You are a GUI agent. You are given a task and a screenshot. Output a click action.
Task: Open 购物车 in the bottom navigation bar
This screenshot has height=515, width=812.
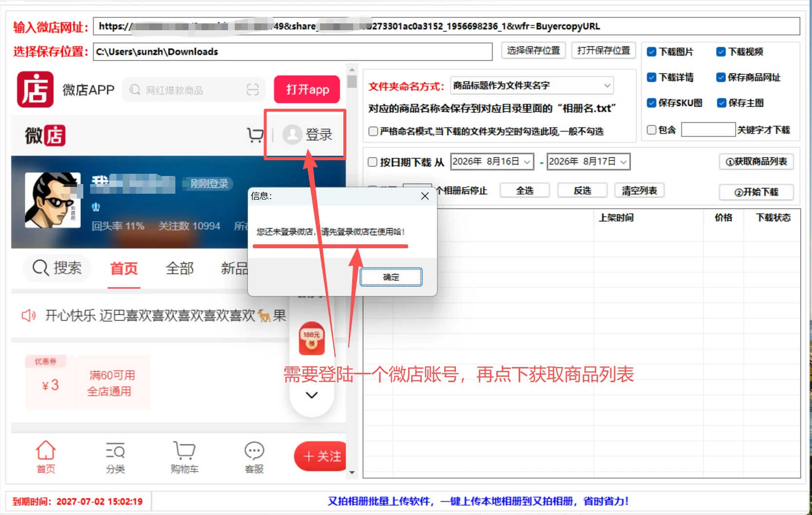(x=185, y=457)
